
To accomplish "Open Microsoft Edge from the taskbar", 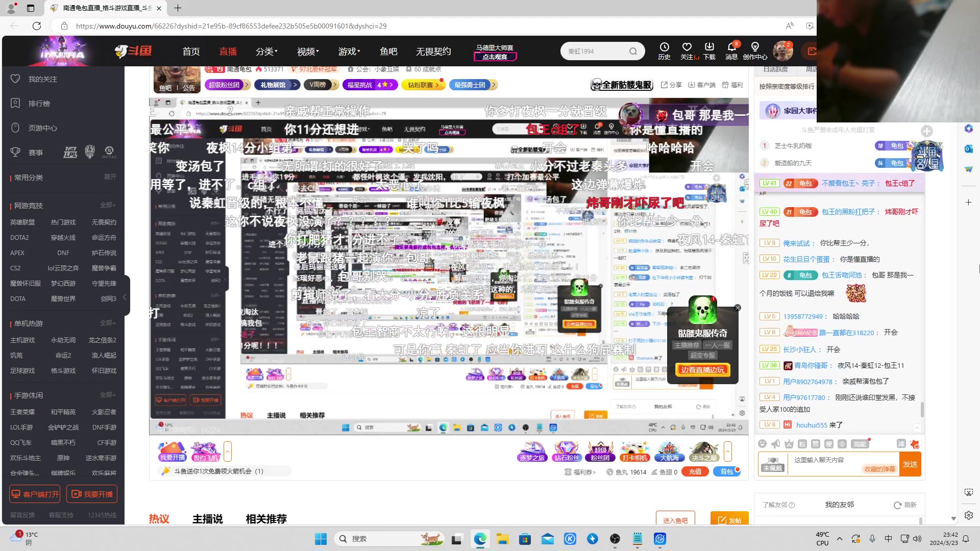I will pos(480,539).
